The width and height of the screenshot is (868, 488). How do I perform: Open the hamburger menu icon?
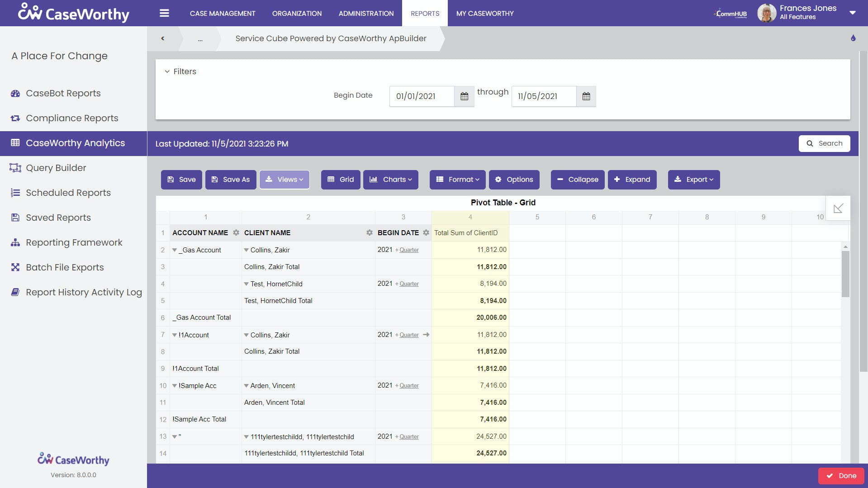pyautogui.click(x=164, y=13)
